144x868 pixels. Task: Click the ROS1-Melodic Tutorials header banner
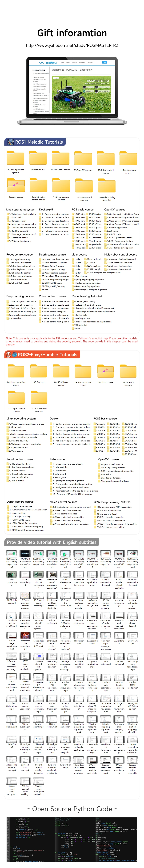(35, 142)
